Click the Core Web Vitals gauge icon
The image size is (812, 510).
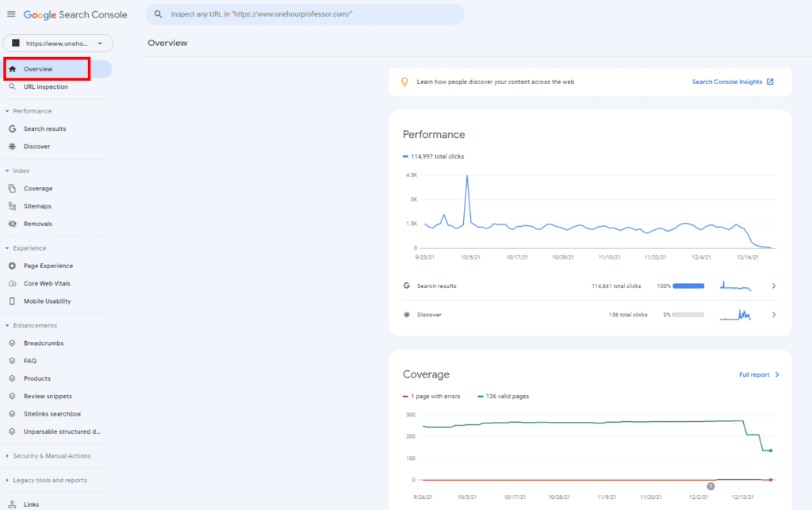[13, 283]
